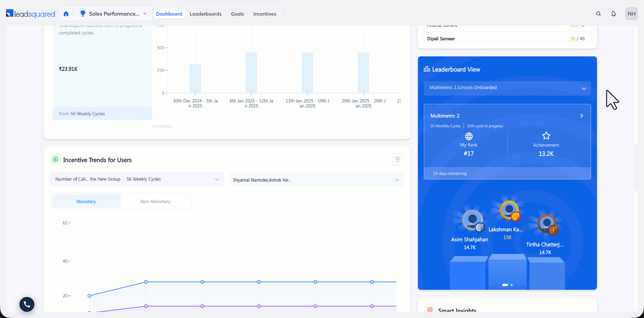Click Lakshman Ka... first place avatar
This screenshot has height=318, width=644.
pos(509,211)
